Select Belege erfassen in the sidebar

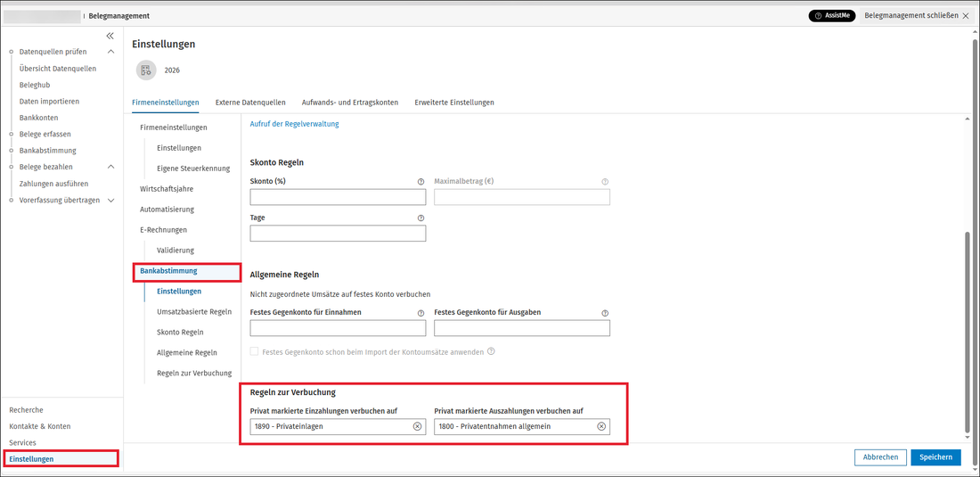point(45,134)
